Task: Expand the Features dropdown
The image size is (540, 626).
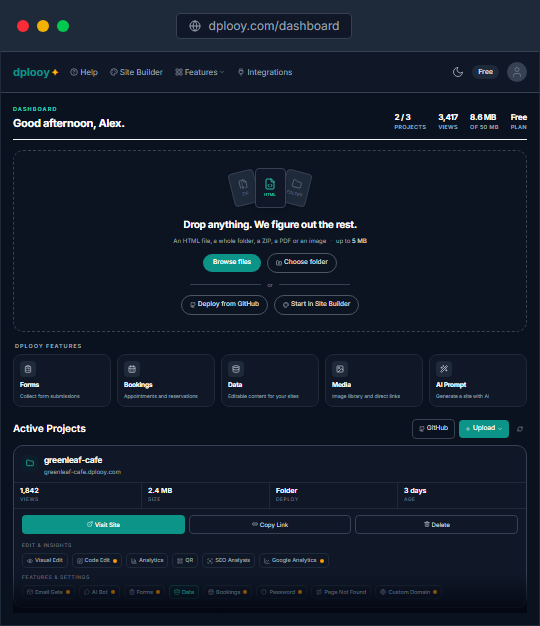Action: pos(200,72)
